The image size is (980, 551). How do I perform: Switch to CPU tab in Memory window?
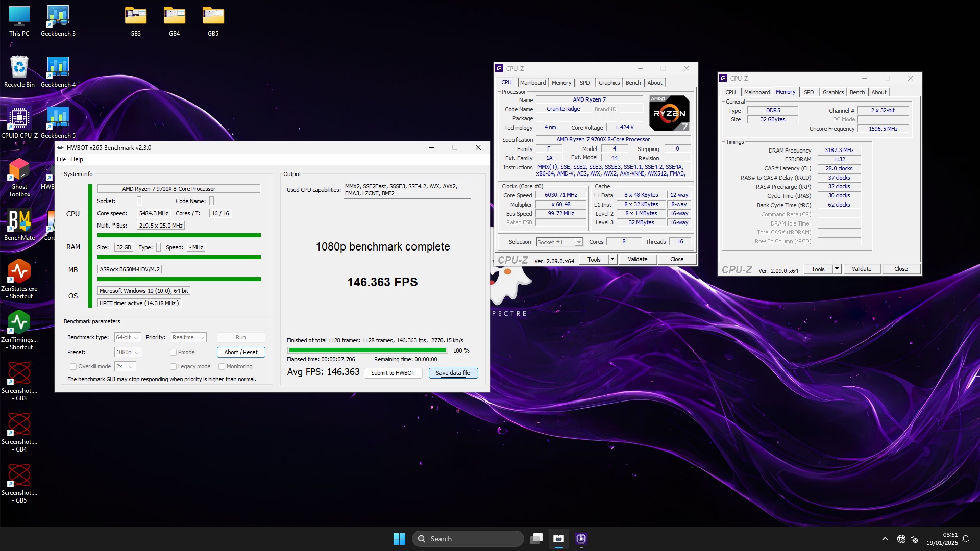click(730, 92)
